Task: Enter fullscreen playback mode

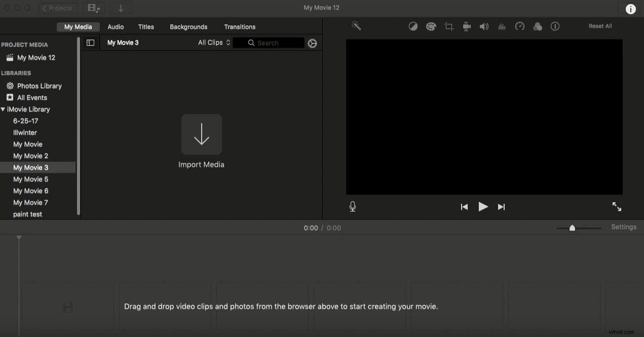Action: point(617,206)
